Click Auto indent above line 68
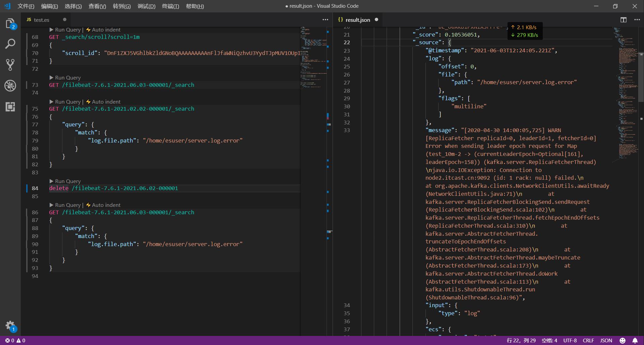This screenshot has height=345, width=644. click(103, 30)
